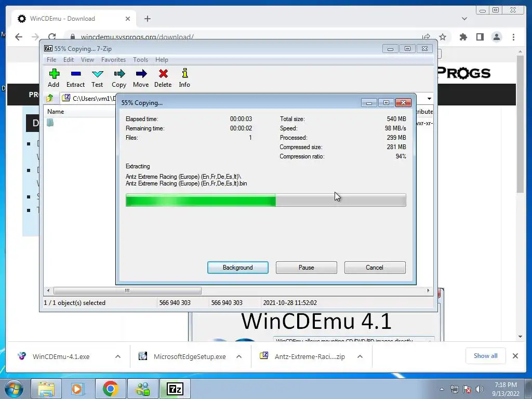Open the 7-Zip address path dropdown
The width and height of the screenshot is (532, 399).
pos(429,98)
